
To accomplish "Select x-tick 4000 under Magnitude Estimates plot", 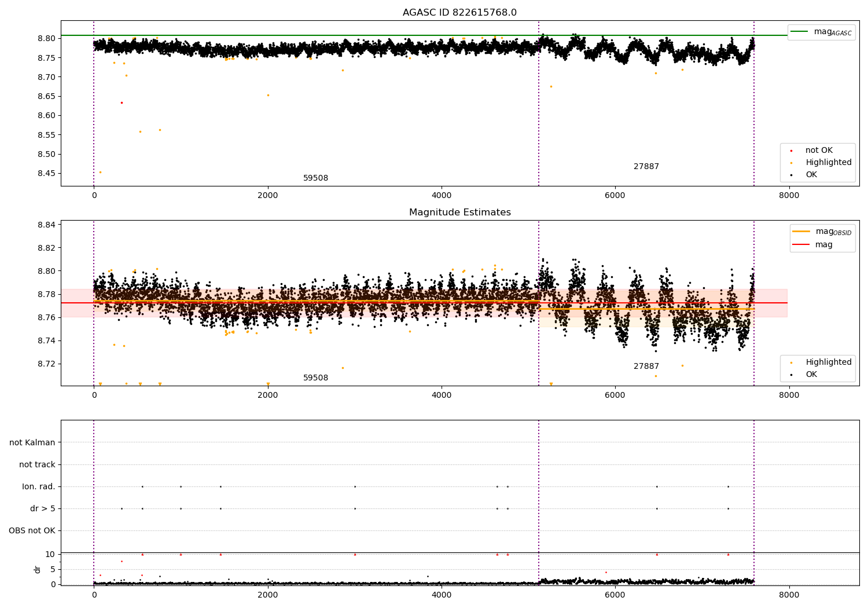I will [x=442, y=395].
